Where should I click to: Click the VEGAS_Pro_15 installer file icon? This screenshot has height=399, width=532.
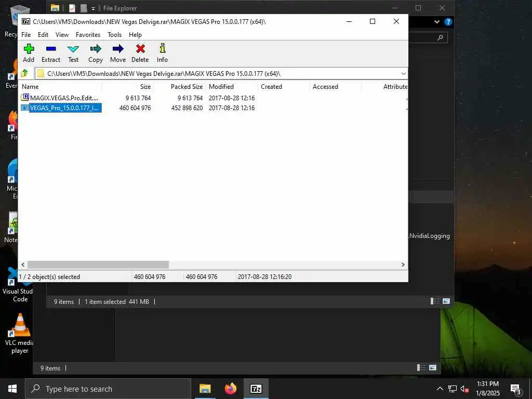[x=25, y=108]
